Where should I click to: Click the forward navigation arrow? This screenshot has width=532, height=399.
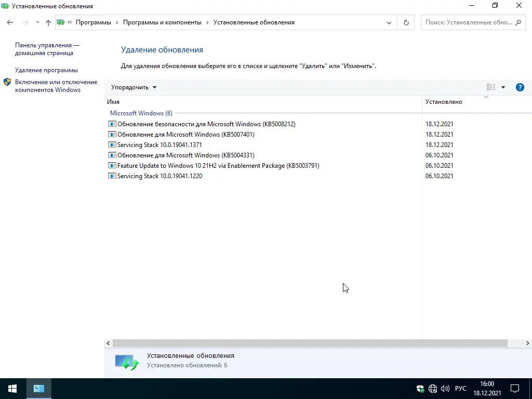pos(25,22)
